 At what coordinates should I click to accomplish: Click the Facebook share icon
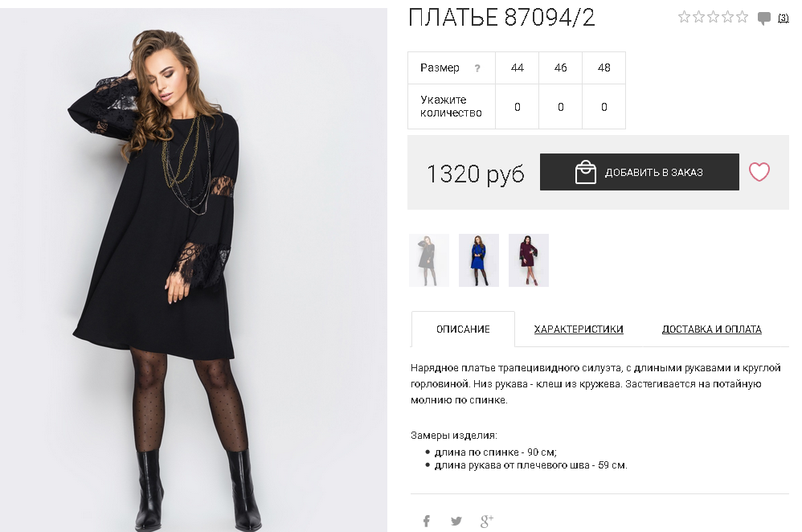point(427,521)
